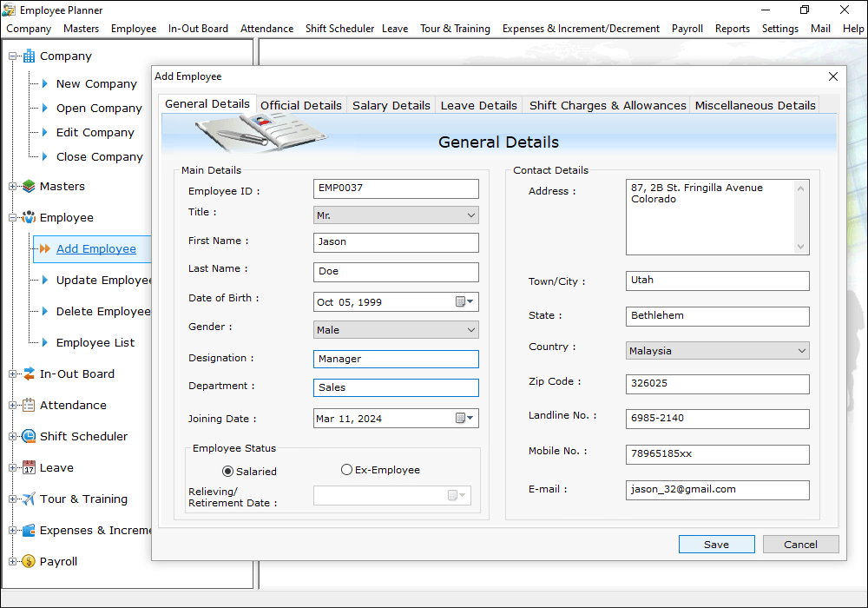Viewport: 868px width, 608px height.
Task: Switch to the Leave Details tab
Action: click(x=479, y=105)
